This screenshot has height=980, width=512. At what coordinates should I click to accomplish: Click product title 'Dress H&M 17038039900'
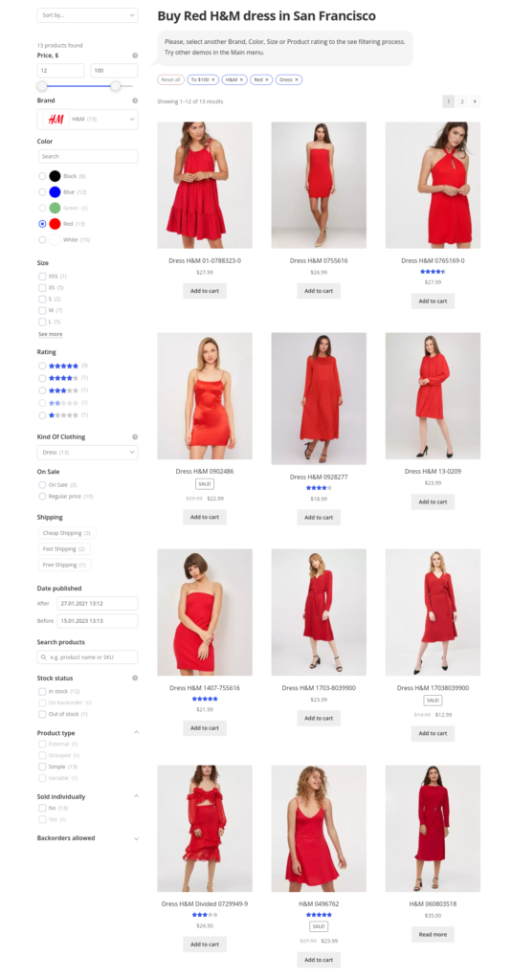(433, 688)
